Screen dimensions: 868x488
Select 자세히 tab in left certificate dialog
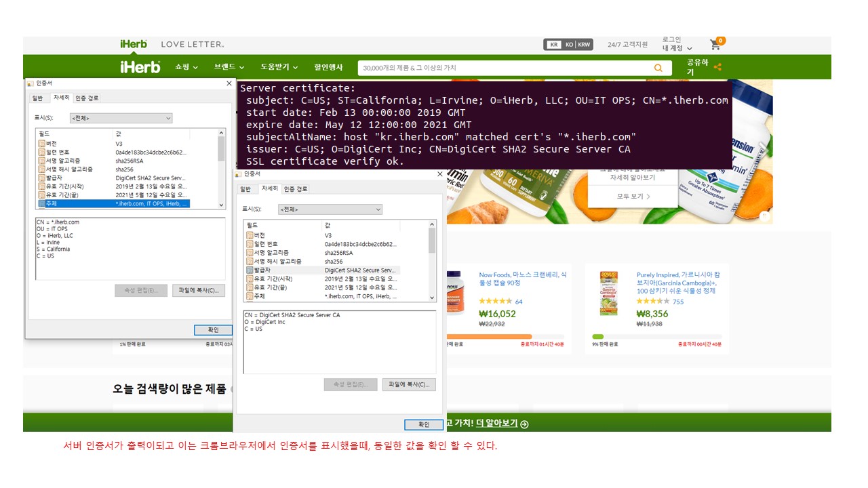60,98
